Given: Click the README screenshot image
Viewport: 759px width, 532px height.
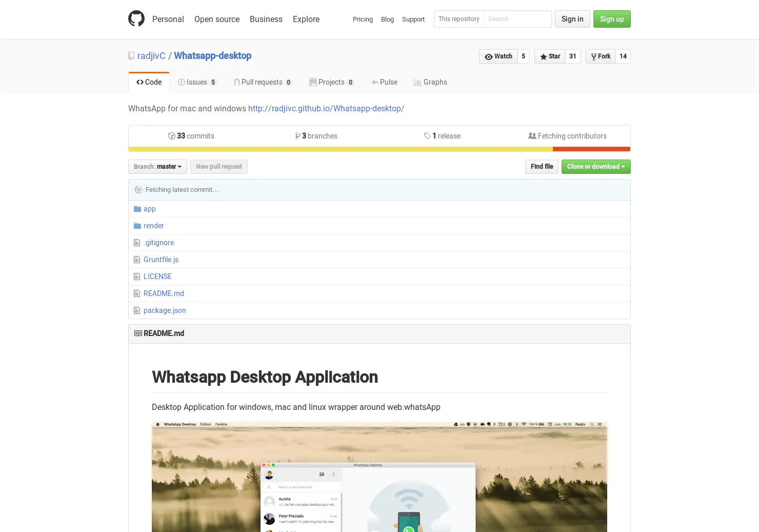Looking at the screenshot, I should click(379, 477).
